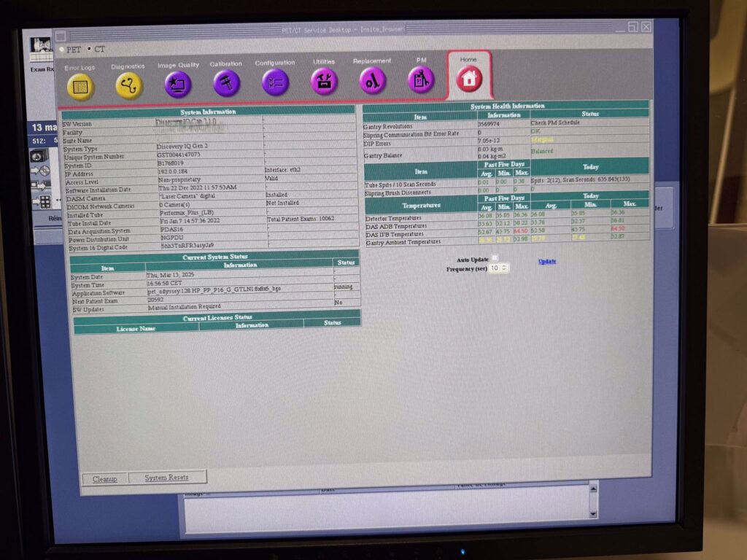This screenshot has width=747, height=560.
Task: Click the 'DAS ADB Temperatures' row label
Action: 396,227
